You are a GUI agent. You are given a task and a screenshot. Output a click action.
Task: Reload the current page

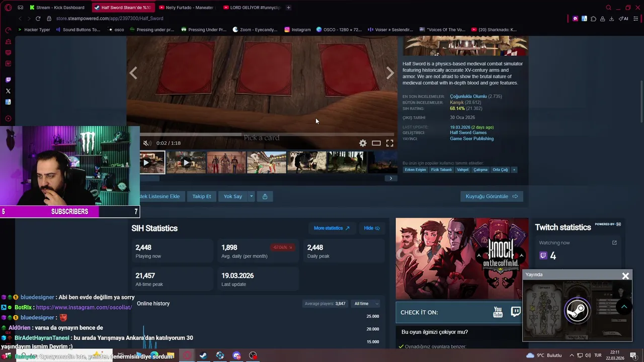coord(38,19)
